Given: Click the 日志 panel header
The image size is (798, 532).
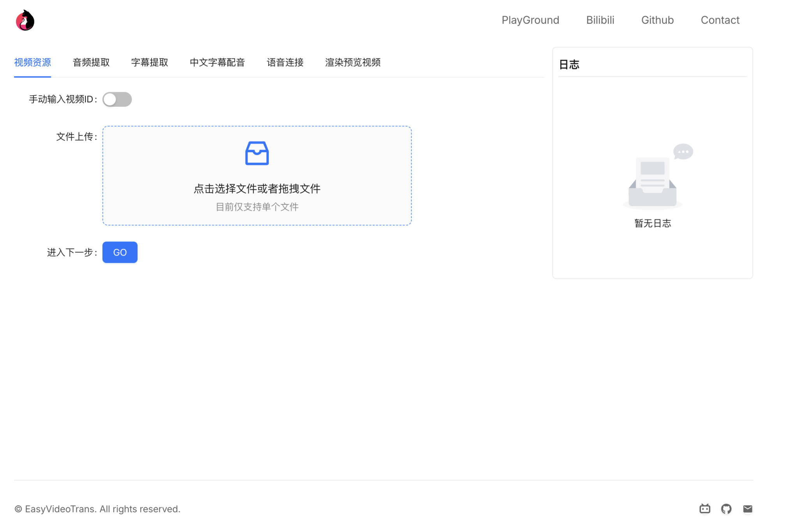Looking at the screenshot, I should tap(569, 65).
